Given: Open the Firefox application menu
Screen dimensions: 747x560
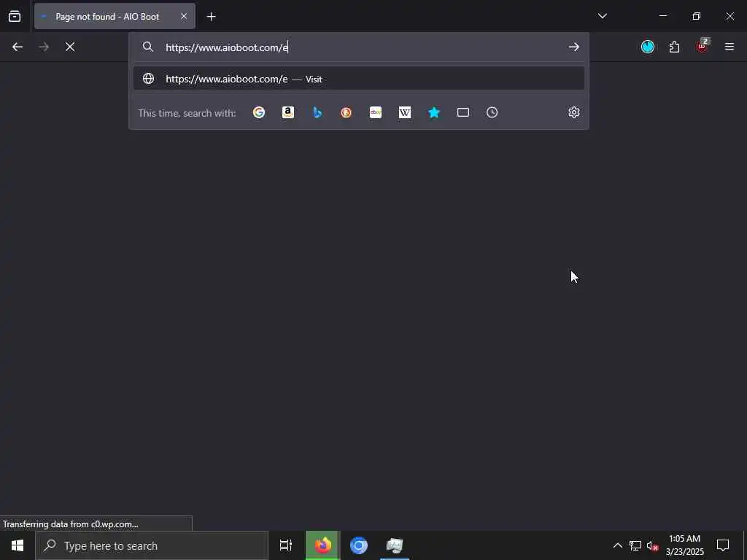Looking at the screenshot, I should point(729,47).
